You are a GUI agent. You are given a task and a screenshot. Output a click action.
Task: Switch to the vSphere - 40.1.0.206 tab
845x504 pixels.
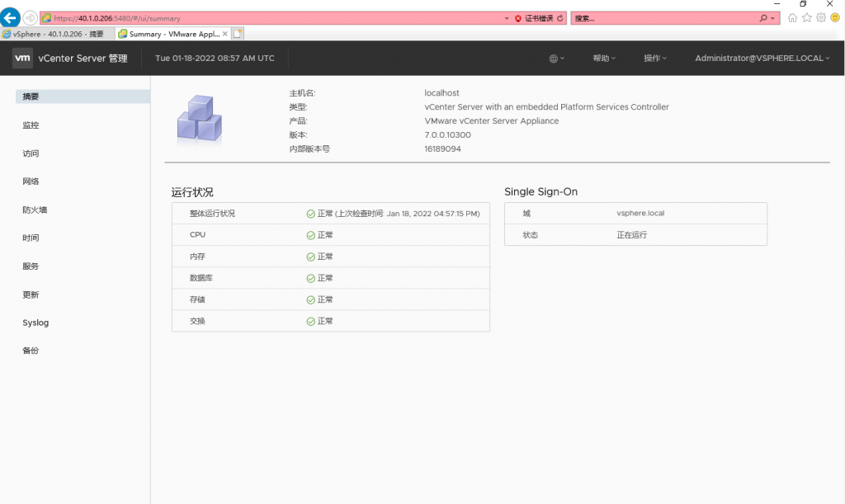(57, 34)
